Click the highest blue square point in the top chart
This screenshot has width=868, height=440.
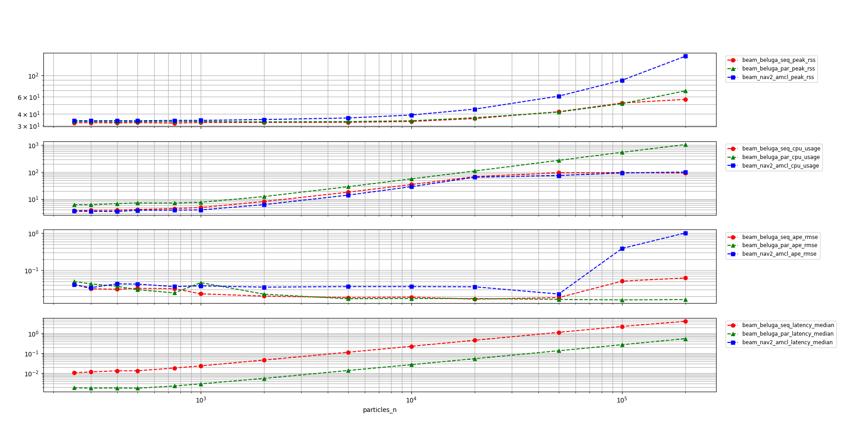[685, 56]
